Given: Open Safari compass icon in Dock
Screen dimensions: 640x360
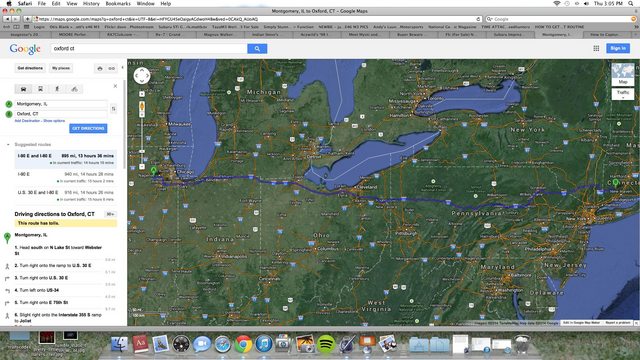Looking at the screenshot, I should (x=222, y=344).
